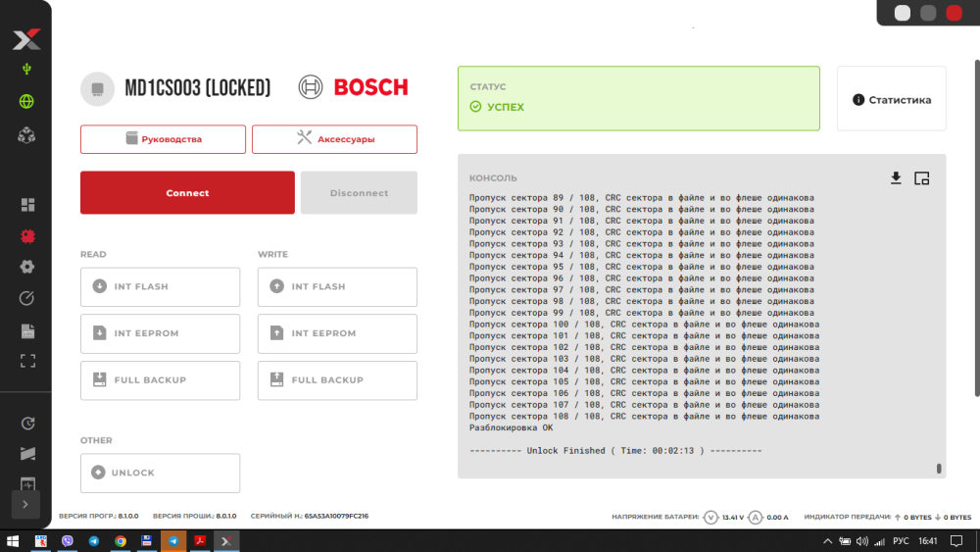Click the console scrollbar thumb
The width and height of the screenshot is (980, 552).
939,469
